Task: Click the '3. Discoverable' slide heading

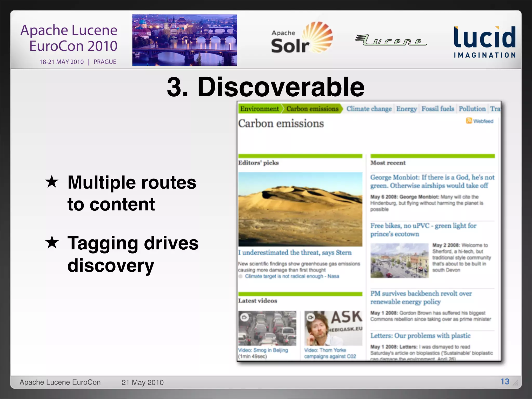Action: [266, 87]
